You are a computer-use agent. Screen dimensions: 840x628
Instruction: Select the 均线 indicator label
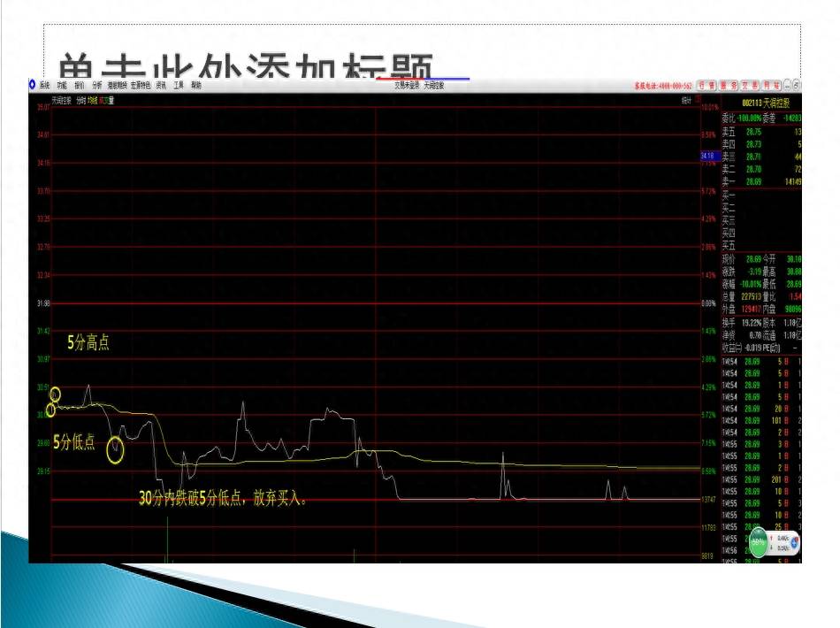tap(93, 100)
